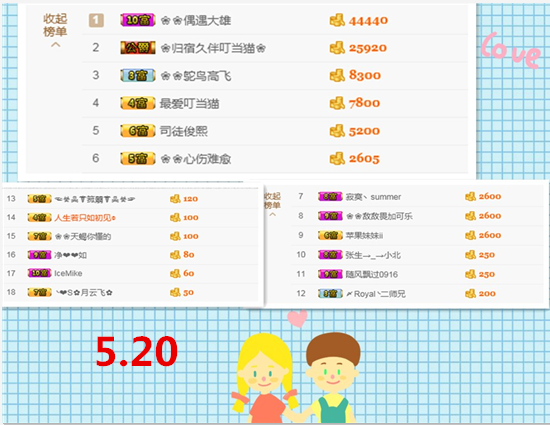The height and width of the screenshot is (425, 550).
Task: Click the pink heart above the cartoon couple
Action: pyautogui.click(x=297, y=319)
